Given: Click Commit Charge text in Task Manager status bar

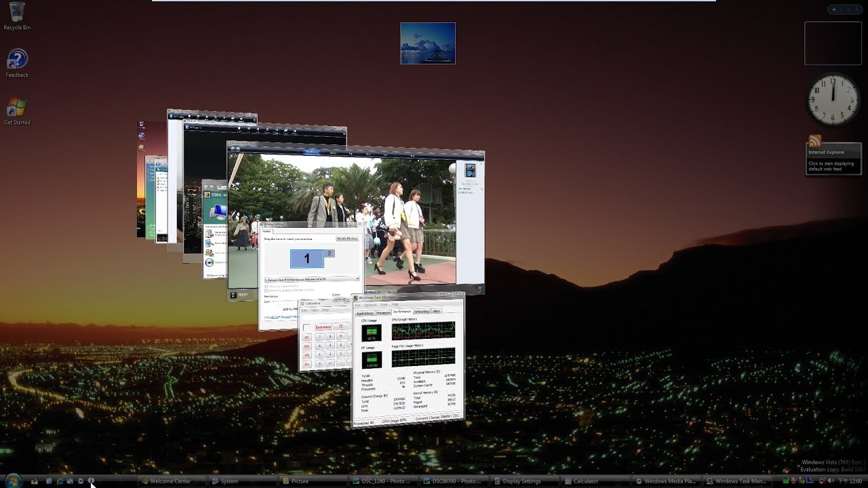Looking at the screenshot, I should tap(437, 418).
